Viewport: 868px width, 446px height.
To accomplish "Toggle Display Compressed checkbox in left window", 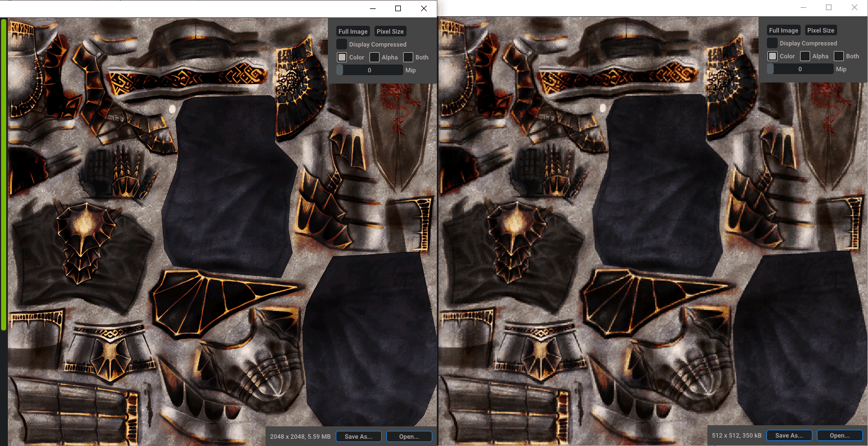I will tap(341, 44).
